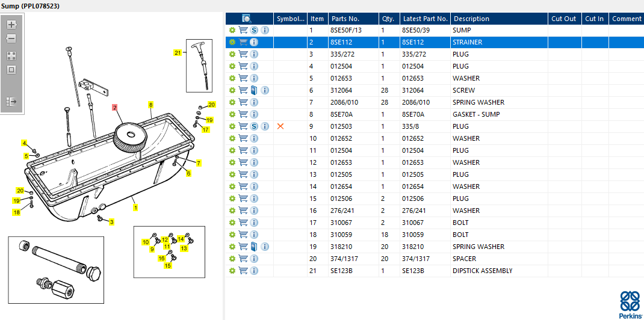The image size is (644, 320).
Task: Click the single-square fit view icon
Action: tap(11, 70)
